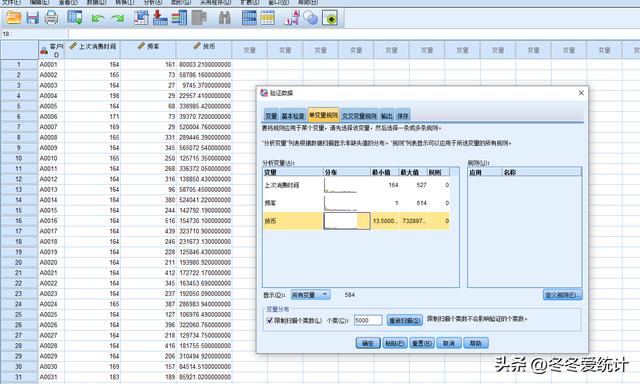Select the 货币 row in analysis variables

tap(356, 221)
